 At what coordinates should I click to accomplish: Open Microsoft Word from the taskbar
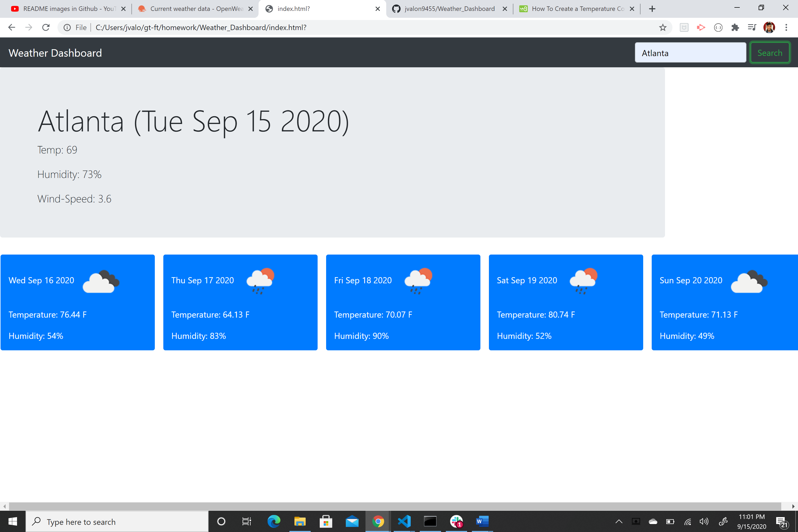(x=482, y=521)
